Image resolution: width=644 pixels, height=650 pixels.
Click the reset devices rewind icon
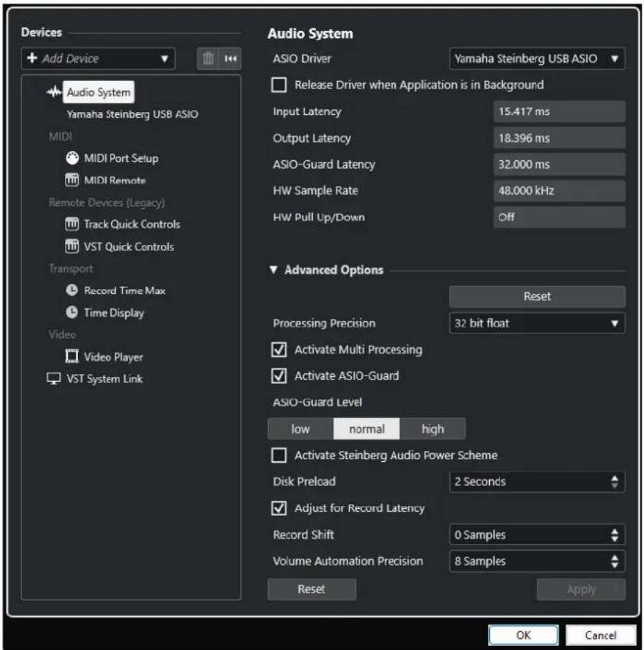231,59
